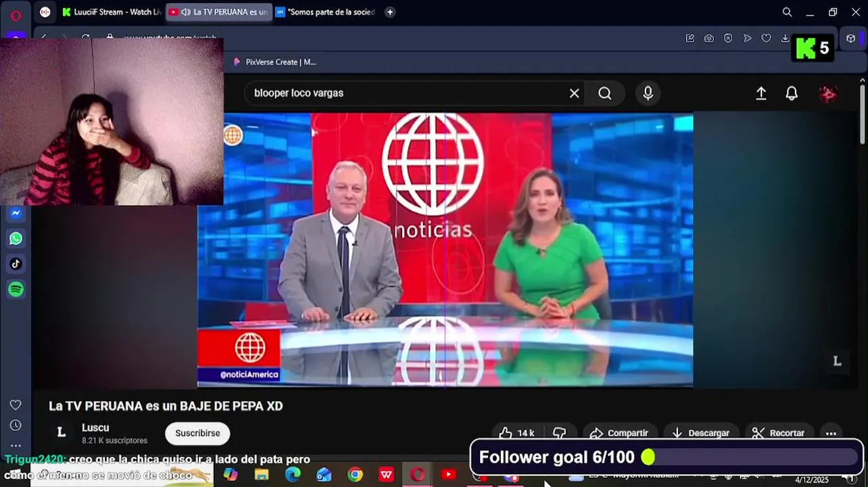Image resolution: width=868 pixels, height=487 pixels.
Task: Open YouTube create upload button
Action: 761,93
